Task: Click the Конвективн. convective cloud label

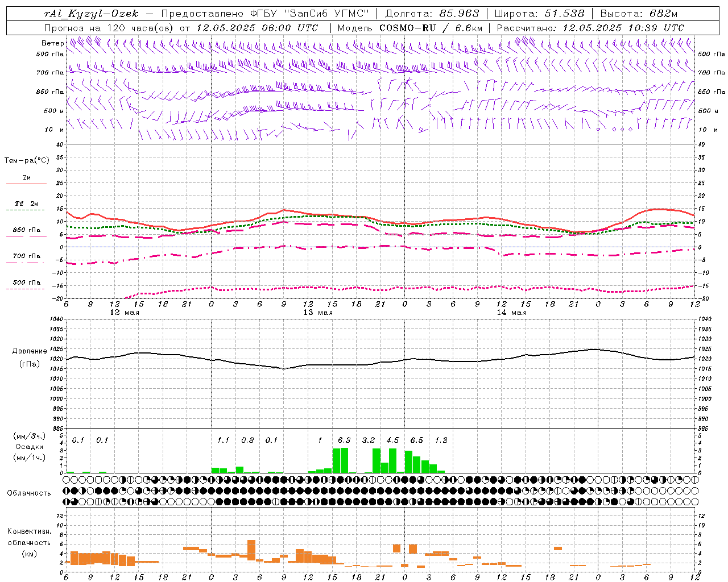Action: (x=29, y=531)
